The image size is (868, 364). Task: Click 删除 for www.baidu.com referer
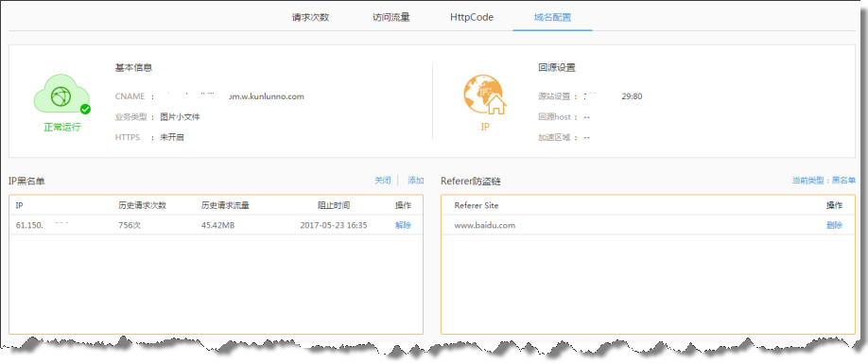834,225
